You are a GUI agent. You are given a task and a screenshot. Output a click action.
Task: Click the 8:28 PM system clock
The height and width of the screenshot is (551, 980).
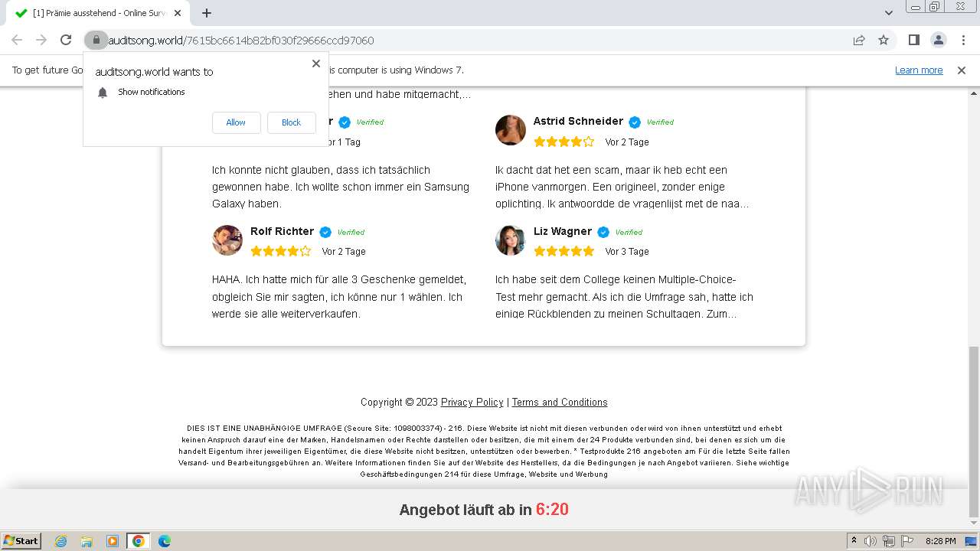[940, 541]
